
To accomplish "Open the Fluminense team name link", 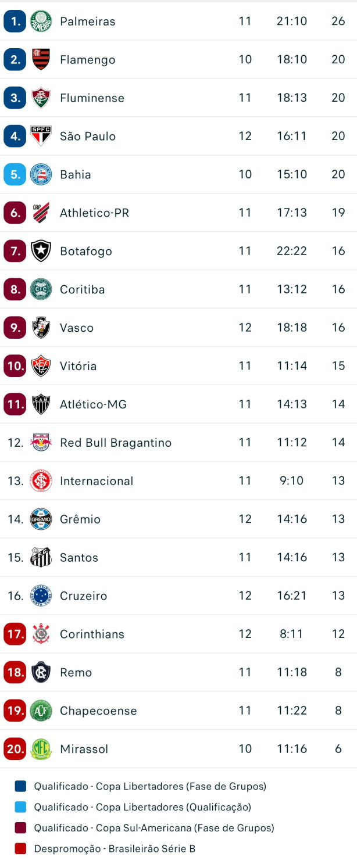I will [92, 98].
